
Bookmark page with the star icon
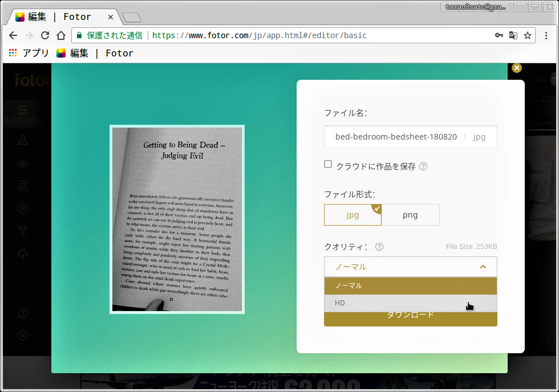[528, 35]
